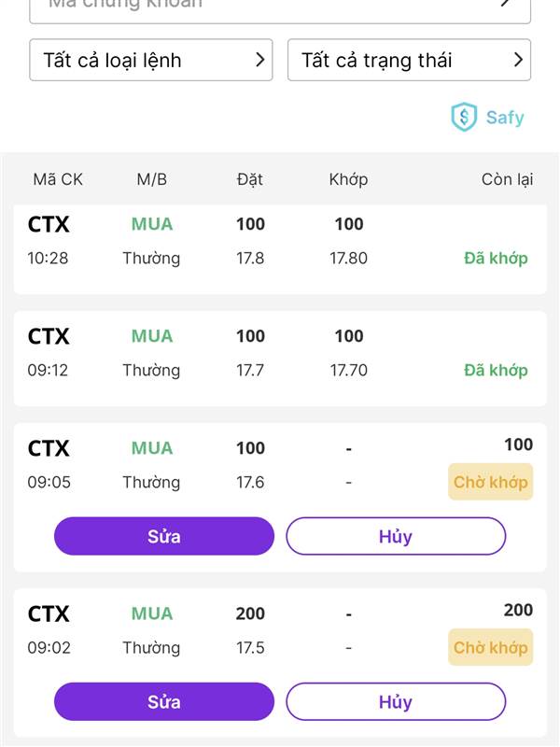Viewport: 560px width, 747px height.
Task: Sort by the 'Còn lại' column header
Action: (507, 179)
